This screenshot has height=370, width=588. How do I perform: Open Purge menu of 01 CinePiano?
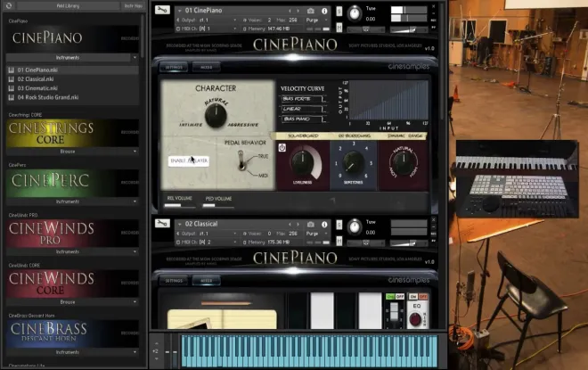point(316,20)
